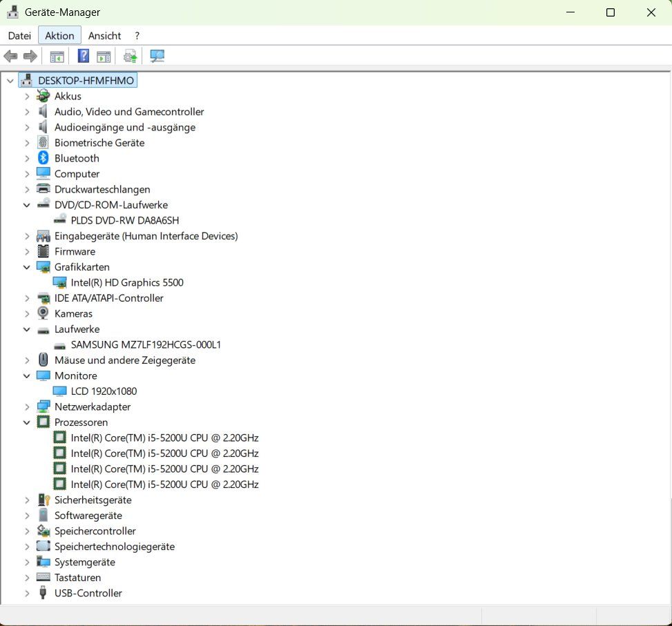The width and height of the screenshot is (672, 626).
Task: Click the Geräte-Manager title bar app icon
Action: 13,12
